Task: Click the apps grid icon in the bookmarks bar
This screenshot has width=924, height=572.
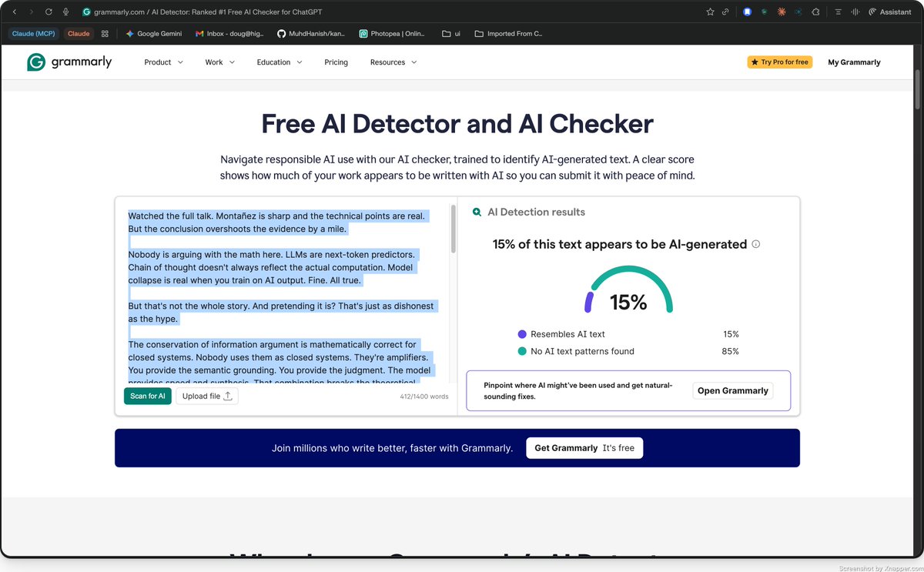Action: point(105,34)
